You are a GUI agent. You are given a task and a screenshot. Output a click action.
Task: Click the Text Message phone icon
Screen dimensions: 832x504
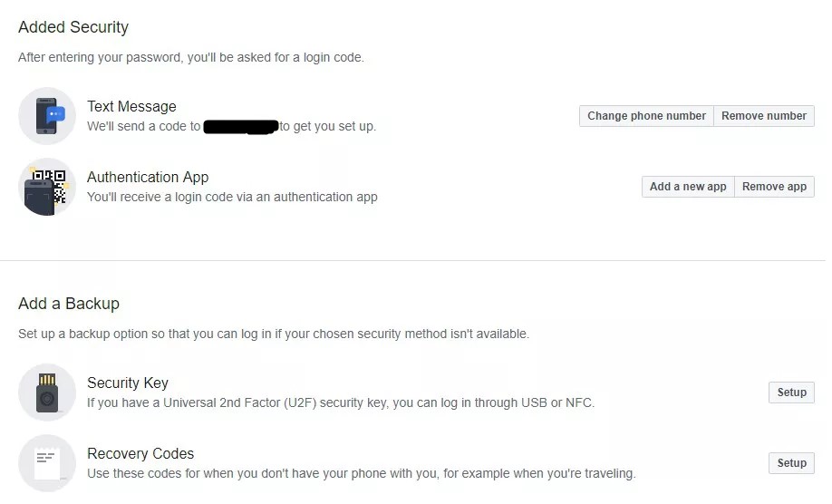click(x=47, y=116)
